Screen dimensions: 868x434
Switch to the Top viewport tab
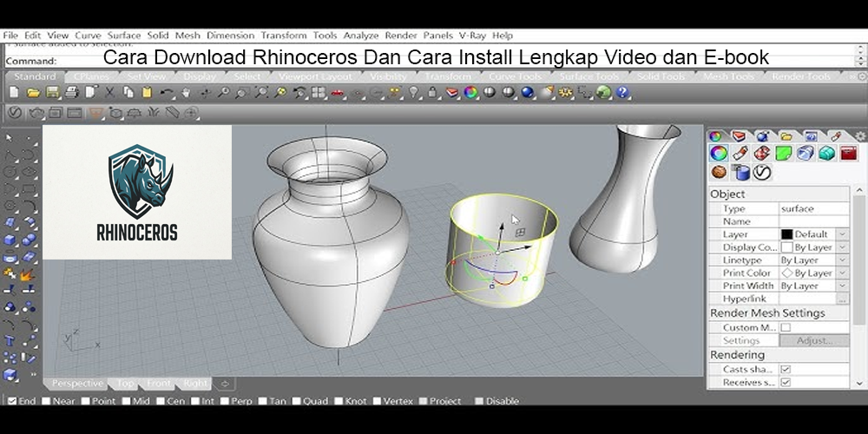pyautogui.click(x=125, y=383)
